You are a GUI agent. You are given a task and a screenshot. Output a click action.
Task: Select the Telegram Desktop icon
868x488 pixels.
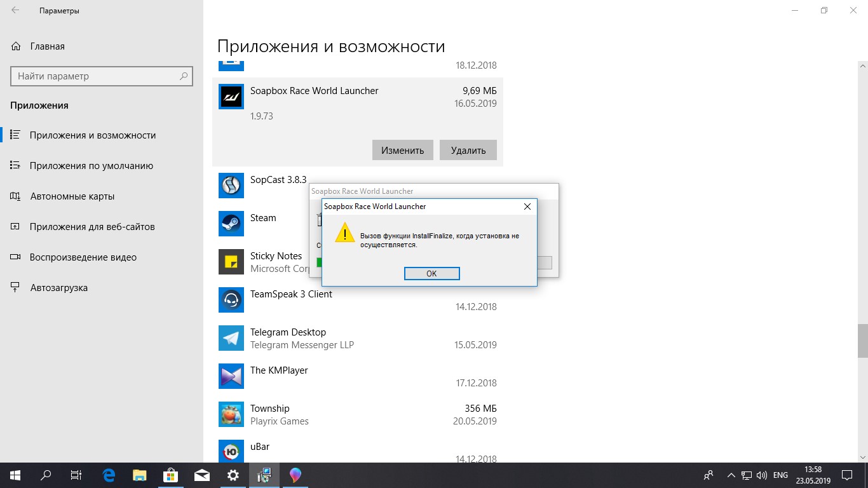point(231,338)
